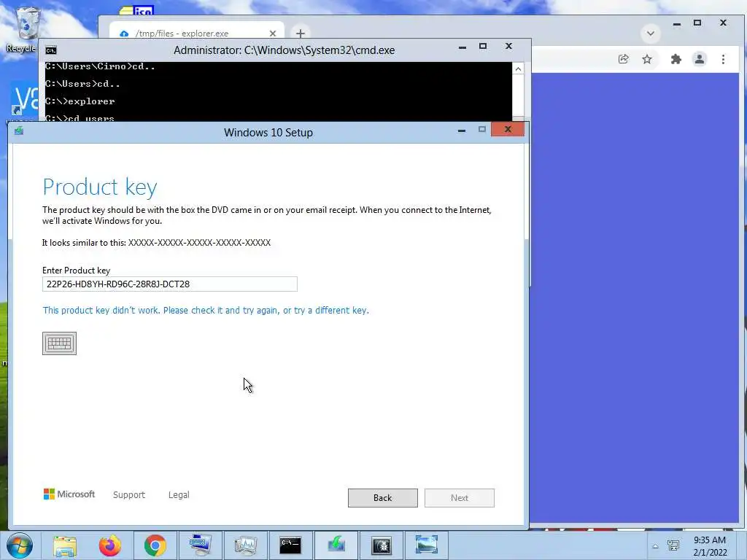Click the product key error message text
The width and height of the screenshot is (747, 560).
click(206, 311)
